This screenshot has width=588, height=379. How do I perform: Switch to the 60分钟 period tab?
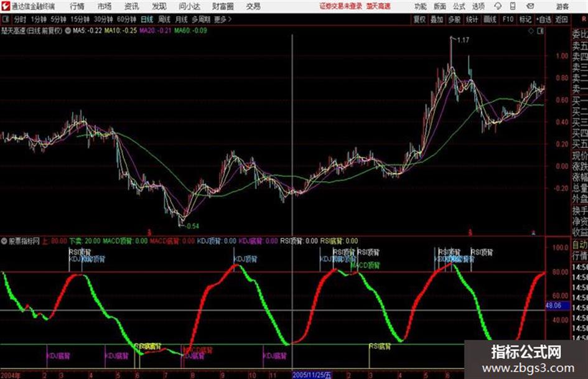coord(126,19)
